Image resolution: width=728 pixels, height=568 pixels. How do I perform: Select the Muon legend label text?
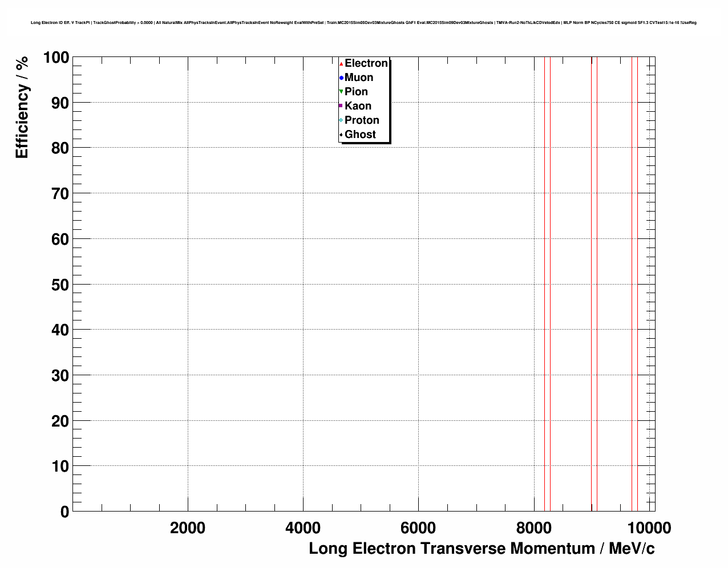(x=359, y=78)
